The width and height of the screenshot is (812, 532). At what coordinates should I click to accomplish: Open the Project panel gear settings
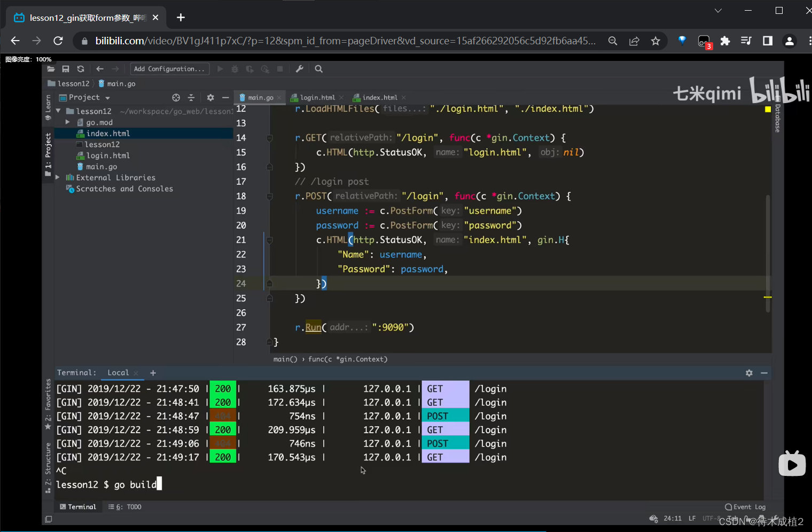tap(210, 98)
